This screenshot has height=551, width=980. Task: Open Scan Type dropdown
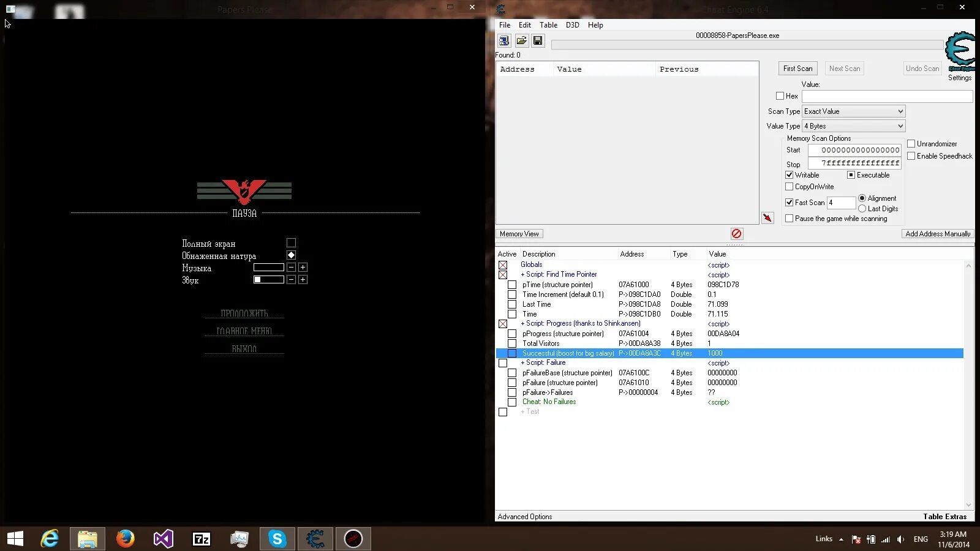(x=854, y=111)
